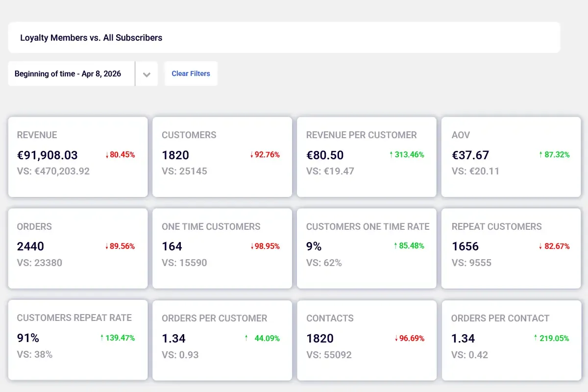The width and height of the screenshot is (588, 392).
Task: Click the REVENUE PER CUSTOMER heading
Action: click(362, 135)
